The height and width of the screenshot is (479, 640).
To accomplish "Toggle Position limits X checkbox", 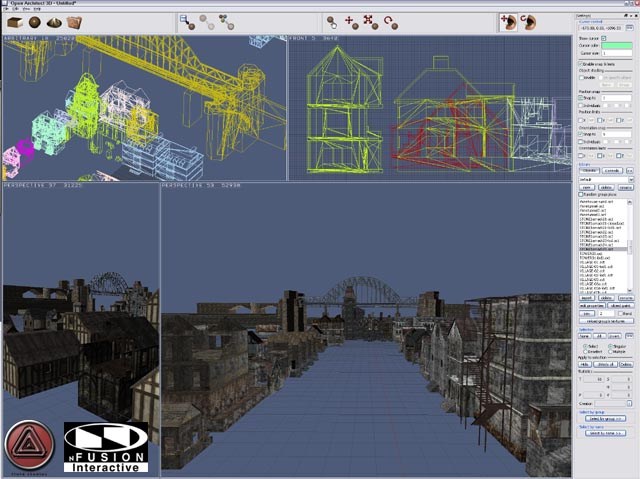I will click(x=581, y=120).
